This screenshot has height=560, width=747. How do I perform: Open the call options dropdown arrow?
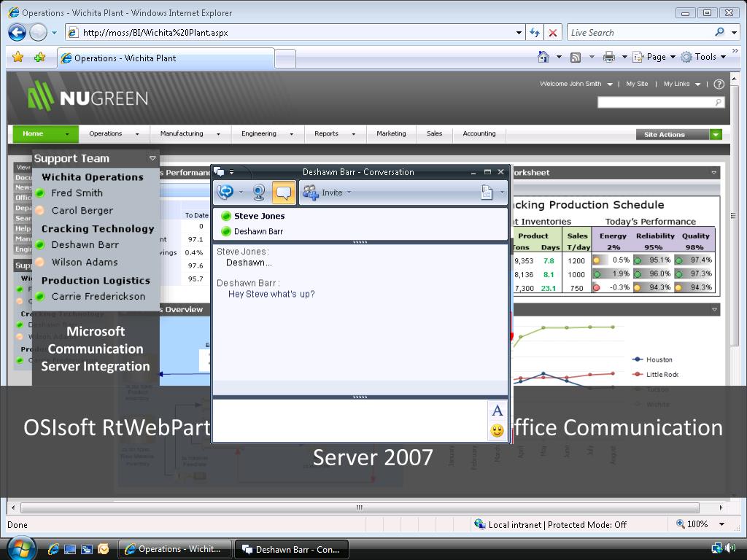[241, 192]
